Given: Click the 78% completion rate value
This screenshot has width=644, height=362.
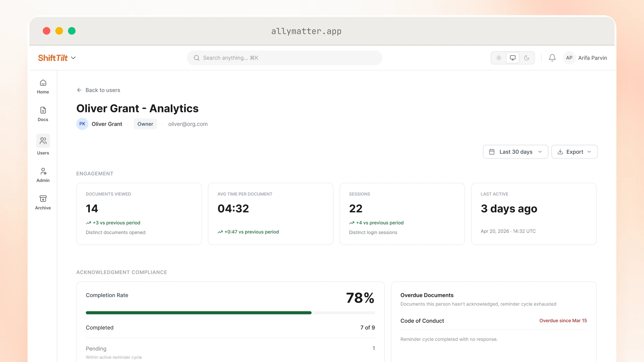Looking at the screenshot, I should click(360, 298).
